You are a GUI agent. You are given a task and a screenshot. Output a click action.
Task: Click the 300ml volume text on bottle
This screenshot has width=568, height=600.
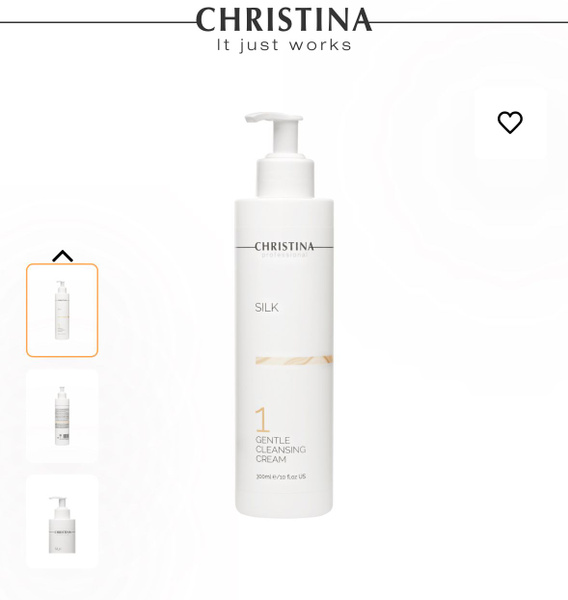281,477
